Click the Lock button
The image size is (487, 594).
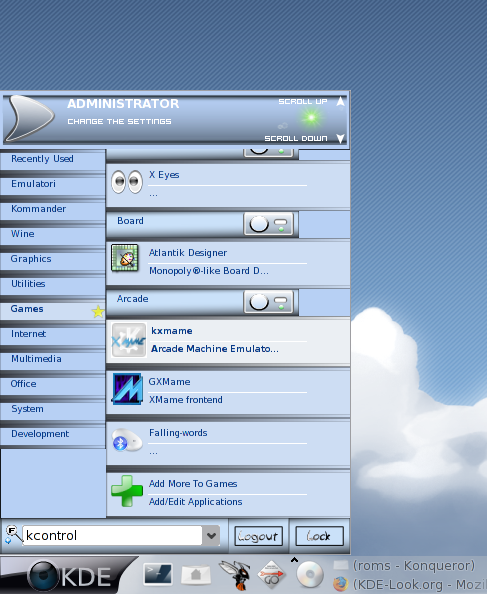pyautogui.click(x=319, y=536)
